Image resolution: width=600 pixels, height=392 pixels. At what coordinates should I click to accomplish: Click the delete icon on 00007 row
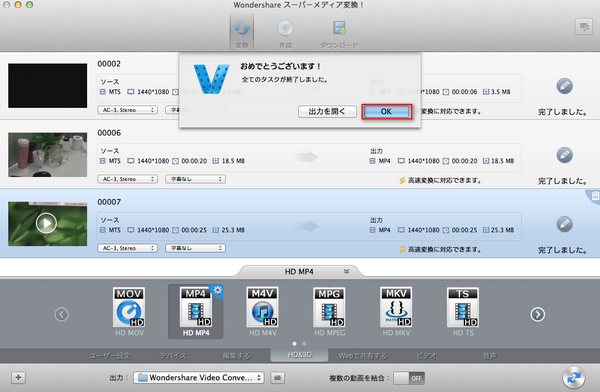click(x=595, y=196)
